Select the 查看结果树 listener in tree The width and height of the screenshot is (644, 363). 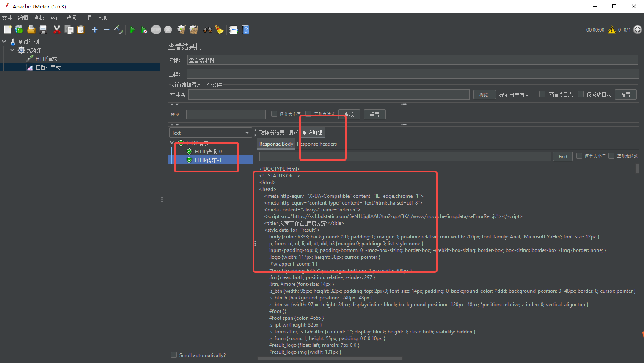coord(48,67)
